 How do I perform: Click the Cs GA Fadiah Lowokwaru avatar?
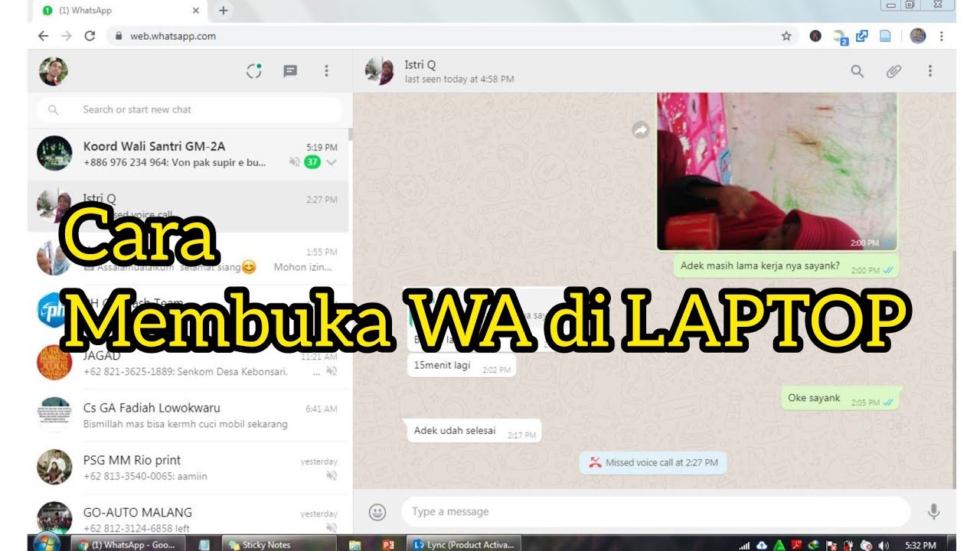(54, 415)
